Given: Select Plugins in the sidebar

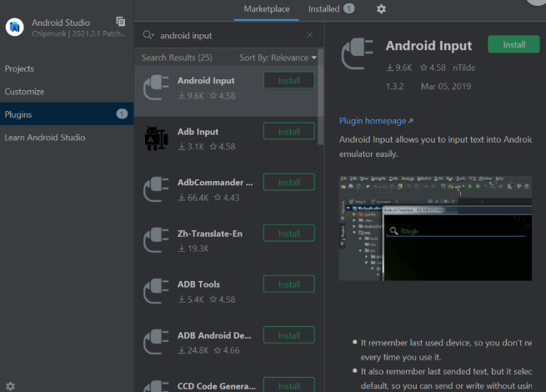Looking at the screenshot, I should [67, 114].
